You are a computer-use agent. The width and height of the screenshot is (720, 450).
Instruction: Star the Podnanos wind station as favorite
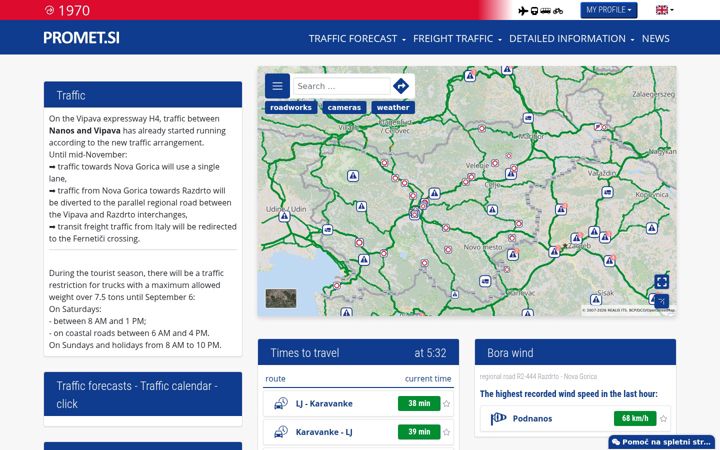pos(663,418)
